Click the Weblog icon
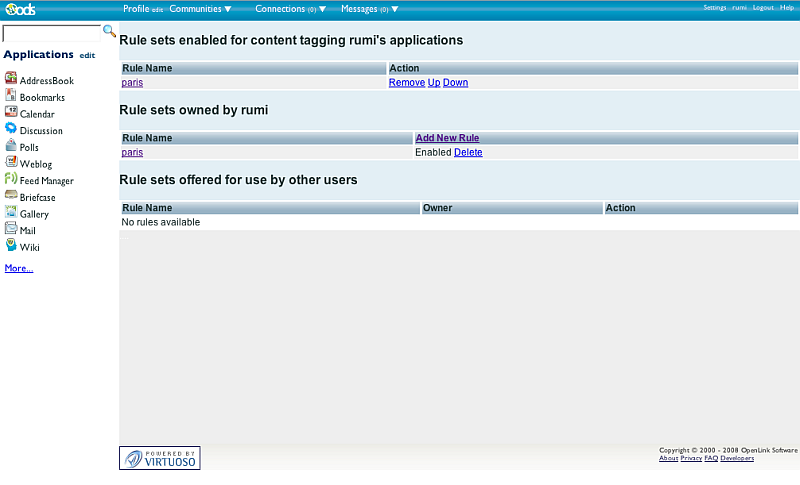This screenshot has width=800, height=485. [11, 163]
